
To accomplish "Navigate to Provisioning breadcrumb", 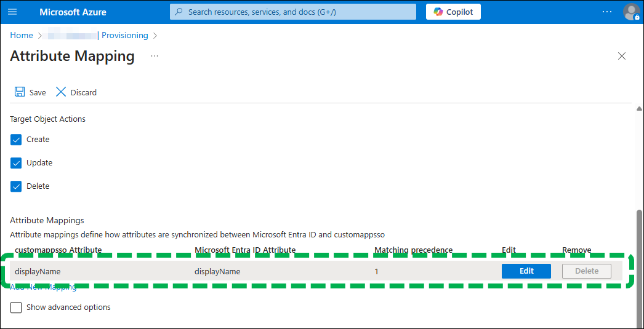I will coord(124,36).
